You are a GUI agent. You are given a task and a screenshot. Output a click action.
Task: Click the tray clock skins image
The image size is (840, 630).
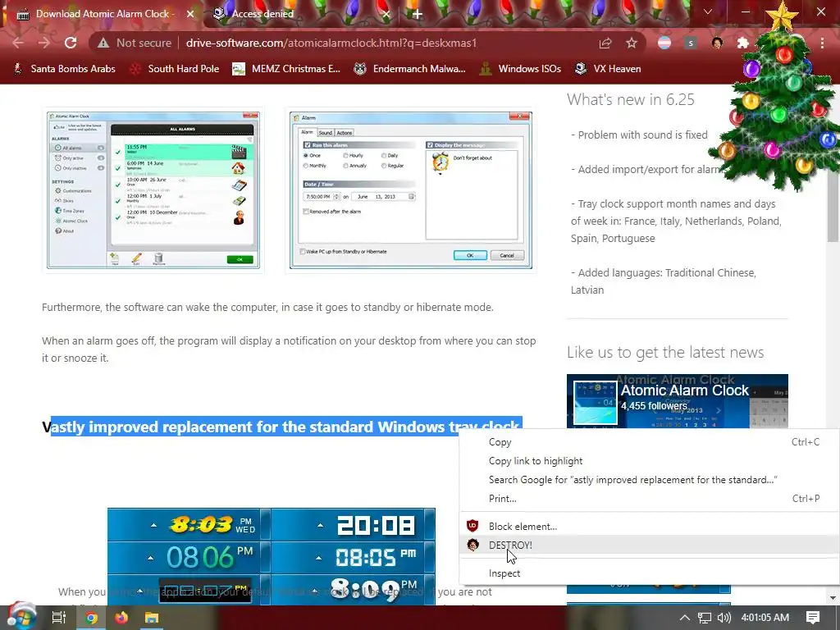(x=271, y=556)
